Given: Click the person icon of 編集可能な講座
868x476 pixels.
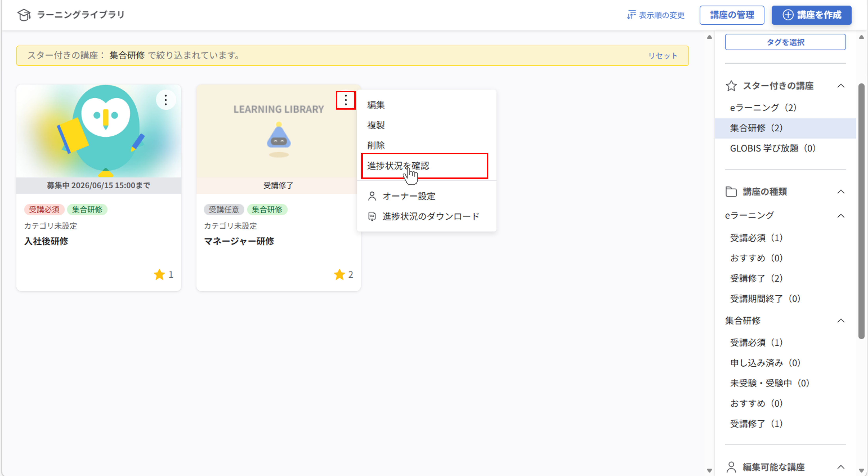Looking at the screenshot, I should coord(731,467).
